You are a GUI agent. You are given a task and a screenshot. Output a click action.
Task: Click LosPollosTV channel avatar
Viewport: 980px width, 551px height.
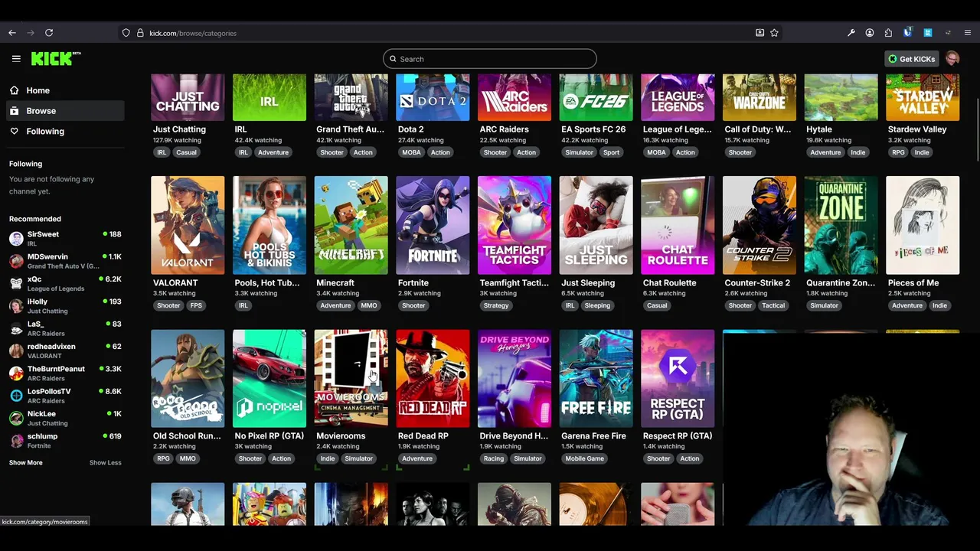(x=16, y=396)
